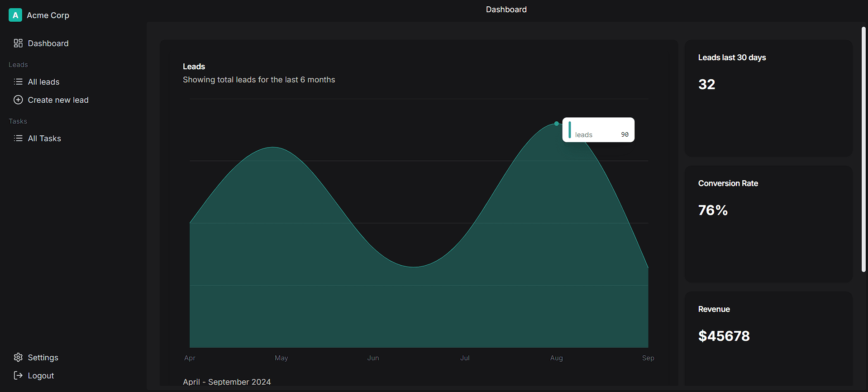Viewport: 868px width, 392px height.
Task: Click the Logout arrow icon
Action: (x=18, y=376)
